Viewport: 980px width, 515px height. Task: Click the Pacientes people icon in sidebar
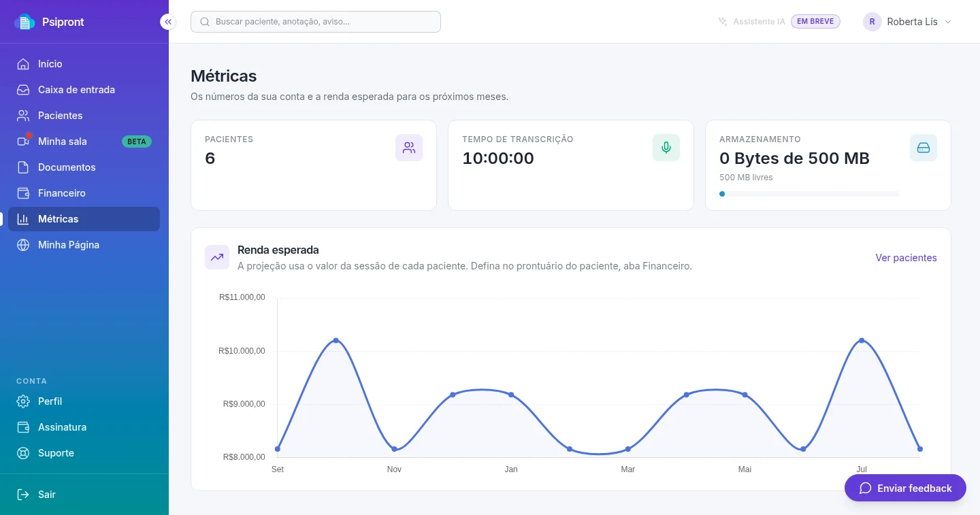pos(23,116)
